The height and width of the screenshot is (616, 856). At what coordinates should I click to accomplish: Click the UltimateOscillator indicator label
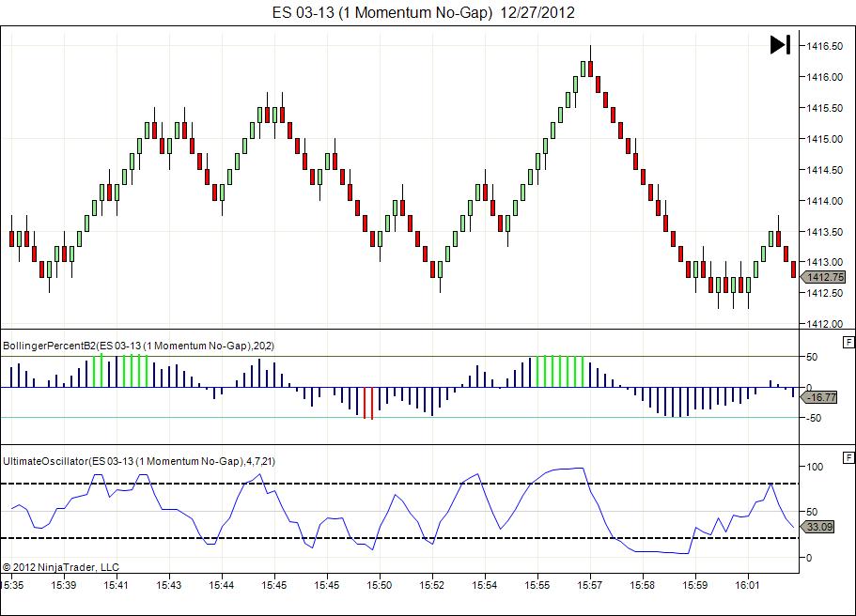coord(139,461)
